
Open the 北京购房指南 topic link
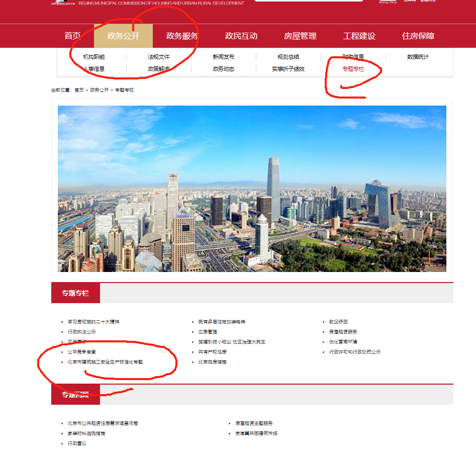[x=212, y=361]
